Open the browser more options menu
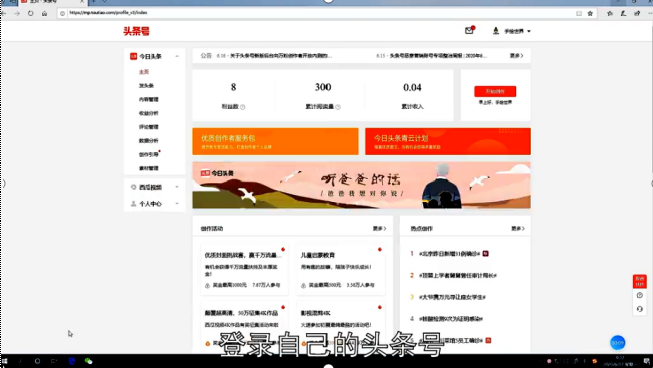The image size is (653, 368). [x=650, y=13]
